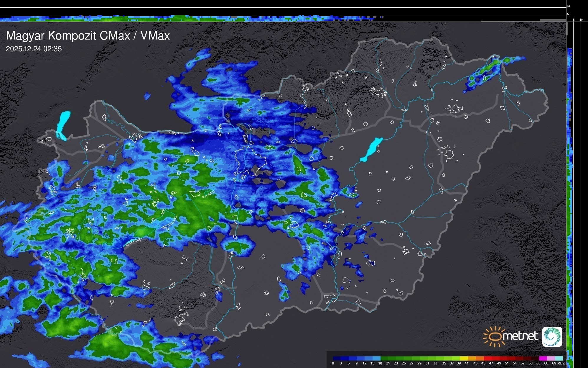Click the horizontal cross-section strip at the top
Screen dimensions: 588x368
189,19
